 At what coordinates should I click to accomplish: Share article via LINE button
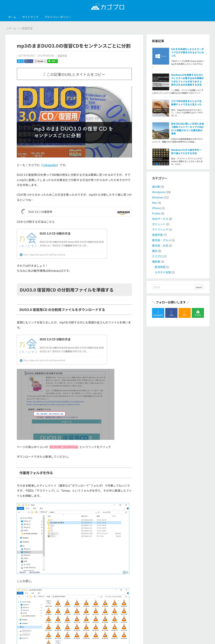(x=53, y=61)
